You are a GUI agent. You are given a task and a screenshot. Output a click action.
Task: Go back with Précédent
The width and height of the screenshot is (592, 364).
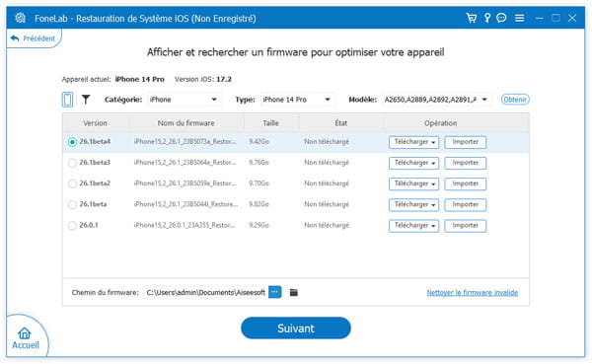coord(33,38)
